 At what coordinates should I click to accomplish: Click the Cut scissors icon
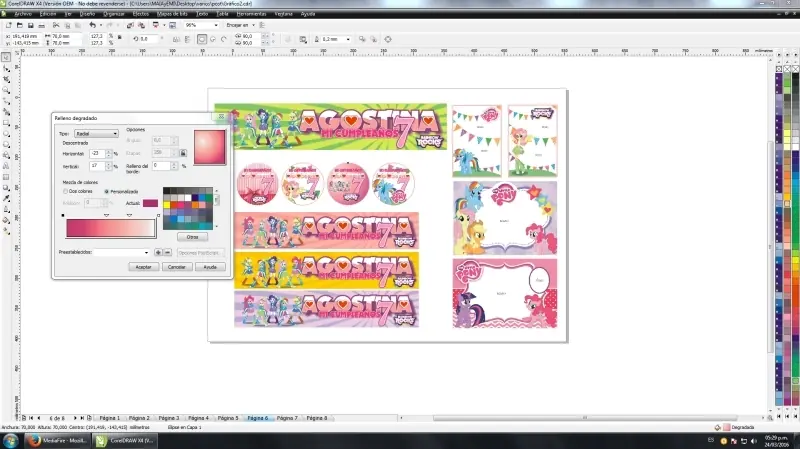(x=56, y=25)
